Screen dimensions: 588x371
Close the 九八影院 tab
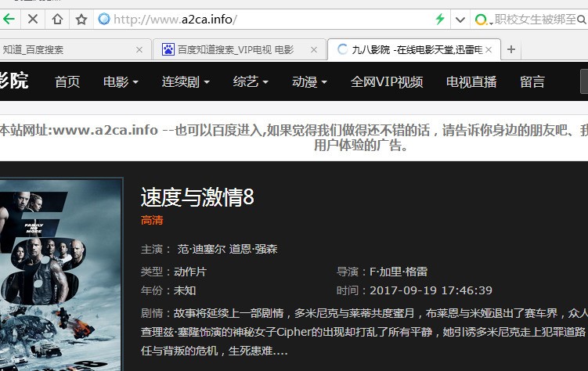tap(489, 49)
